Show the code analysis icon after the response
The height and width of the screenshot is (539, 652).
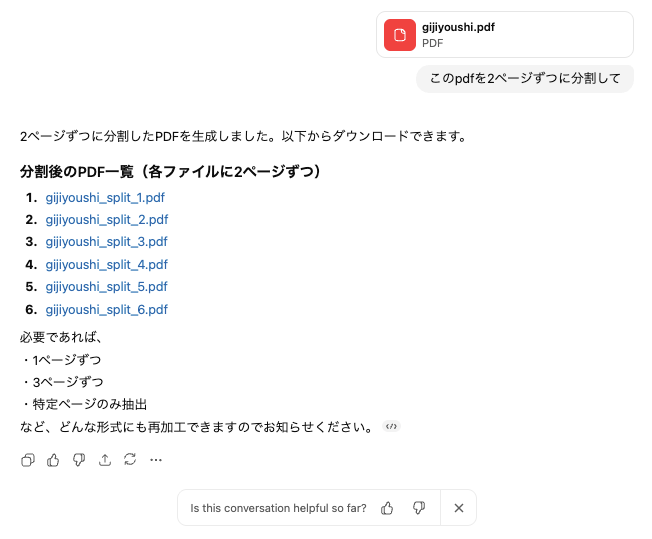tap(391, 427)
